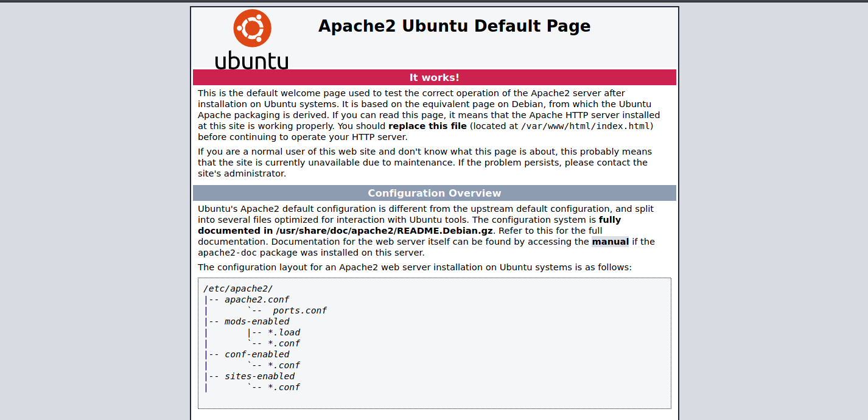Click the bold 'replace this file' text
Image resolution: width=868 pixels, height=420 pixels.
[427, 126]
